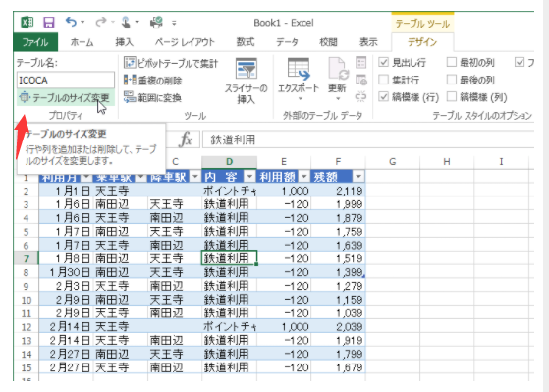Click ピボットテーブルで集計
The image size is (549, 392).
pyautogui.click(x=171, y=63)
